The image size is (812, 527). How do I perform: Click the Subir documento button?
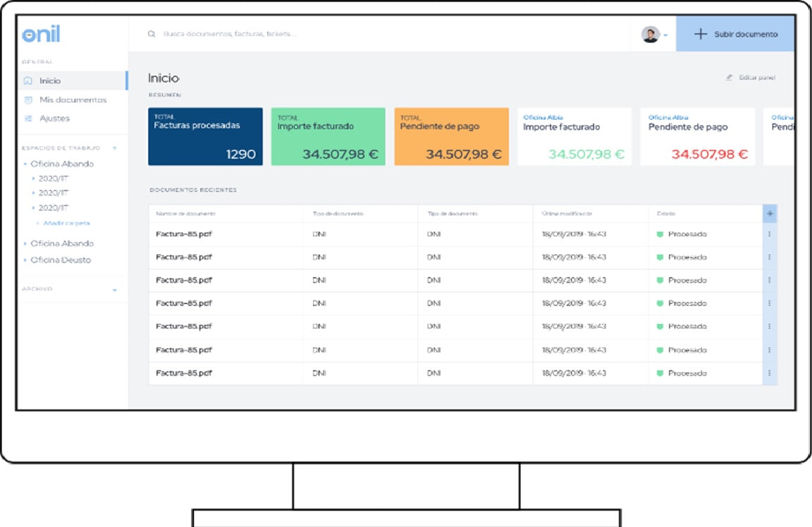tap(735, 35)
